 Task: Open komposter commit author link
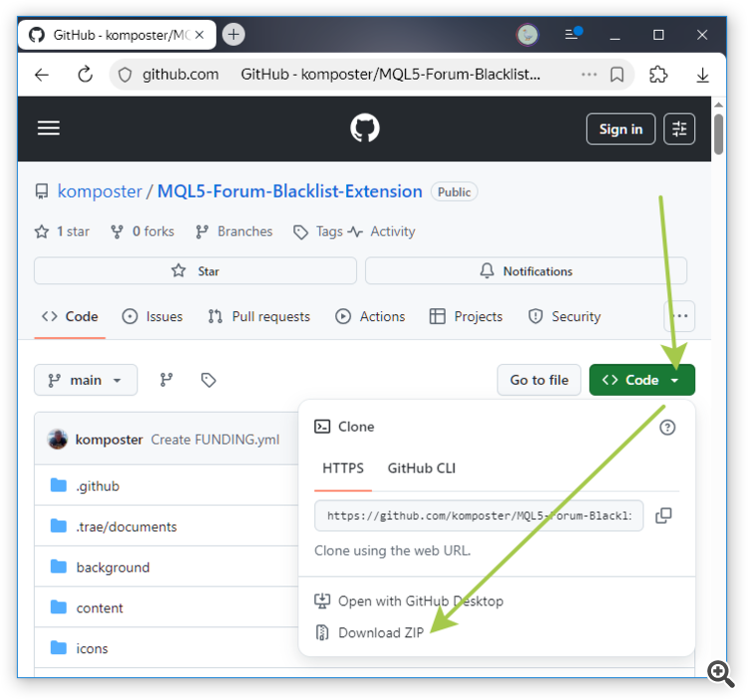coord(109,440)
